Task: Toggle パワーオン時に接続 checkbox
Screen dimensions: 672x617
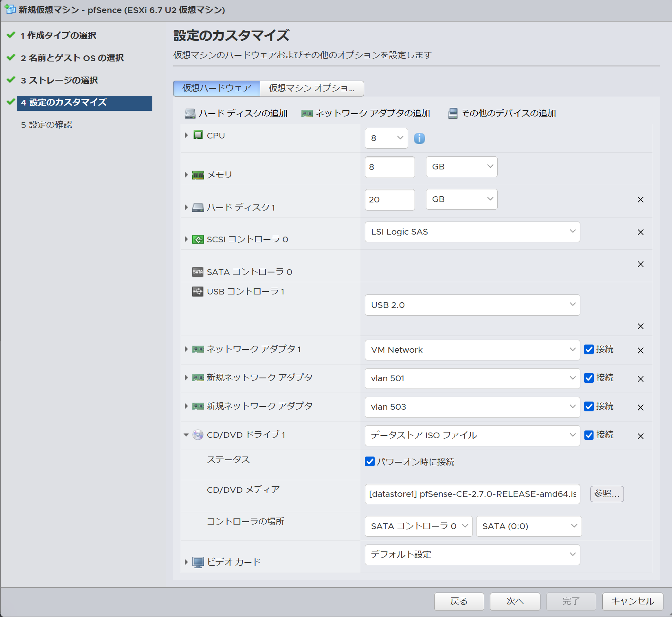Action: [x=370, y=461]
